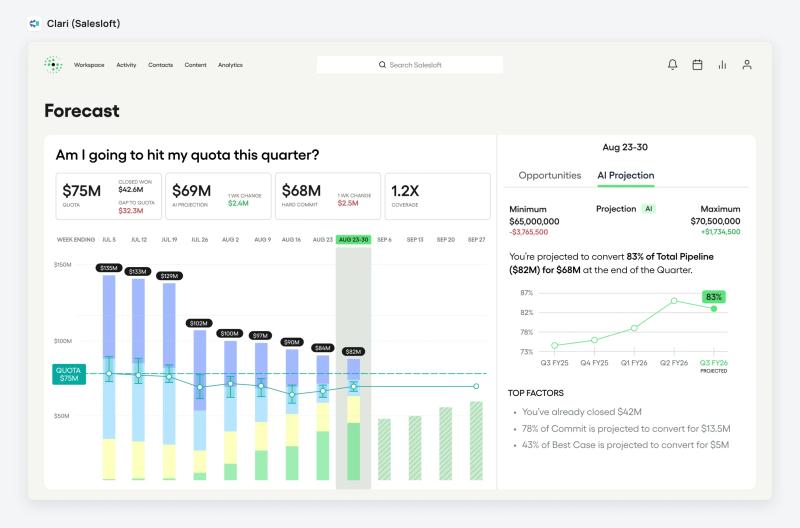Click the $102M bar label
Viewport: 800px width, 528px height.
tap(199, 323)
